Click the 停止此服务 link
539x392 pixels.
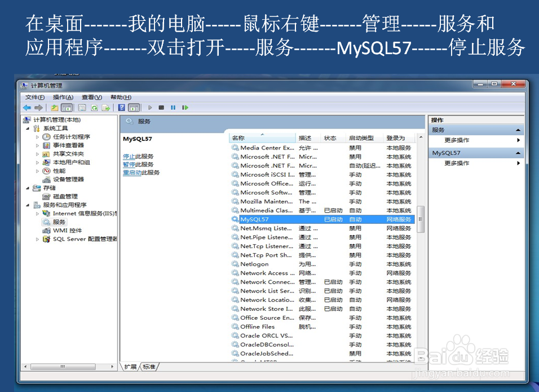pyautogui.click(x=132, y=156)
